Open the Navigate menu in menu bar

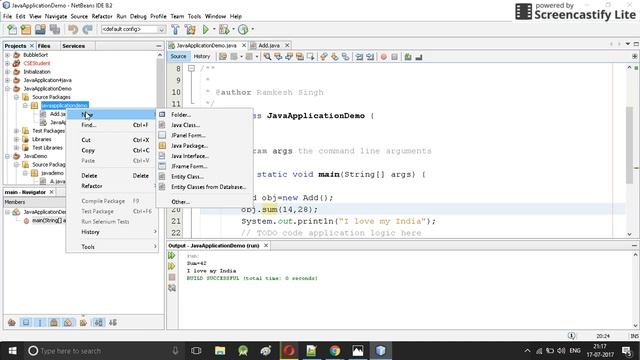[56, 16]
